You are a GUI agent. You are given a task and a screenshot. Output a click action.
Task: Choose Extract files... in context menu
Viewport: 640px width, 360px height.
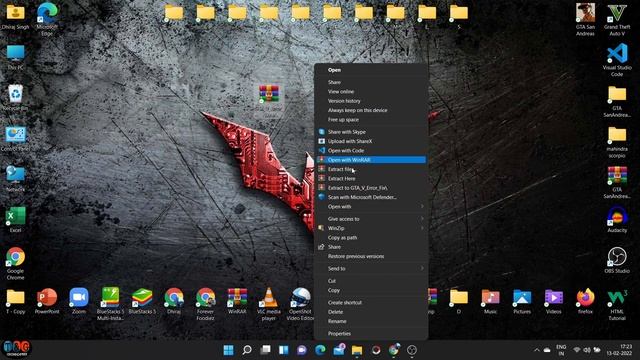point(371,169)
